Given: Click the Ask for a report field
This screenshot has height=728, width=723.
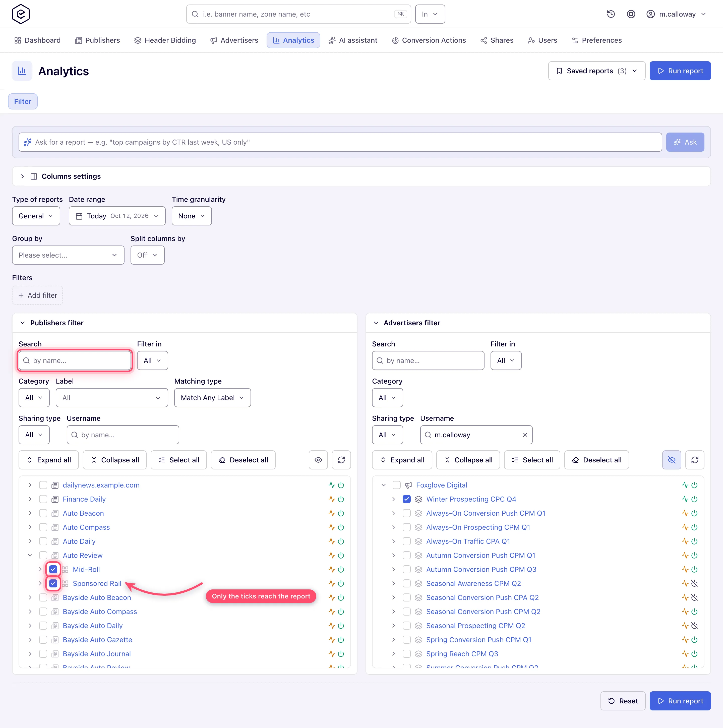Looking at the screenshot, I should 340,142.
